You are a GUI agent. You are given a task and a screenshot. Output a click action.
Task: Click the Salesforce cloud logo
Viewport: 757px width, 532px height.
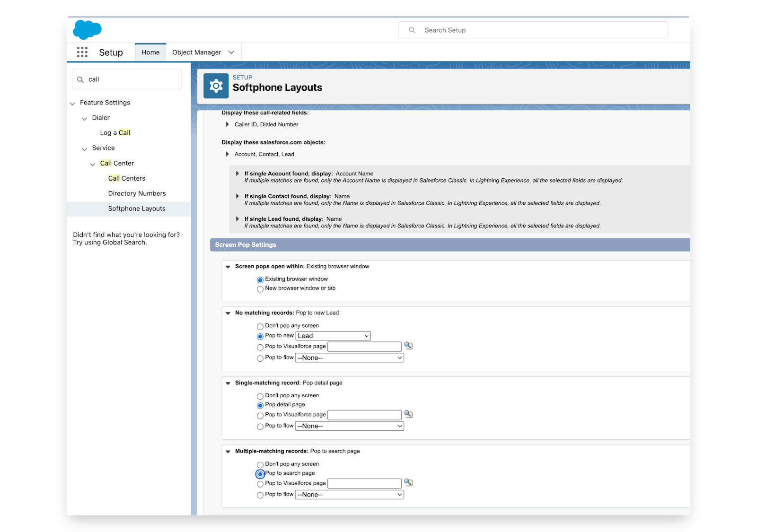pyautogui.click(x=87, y=29)
